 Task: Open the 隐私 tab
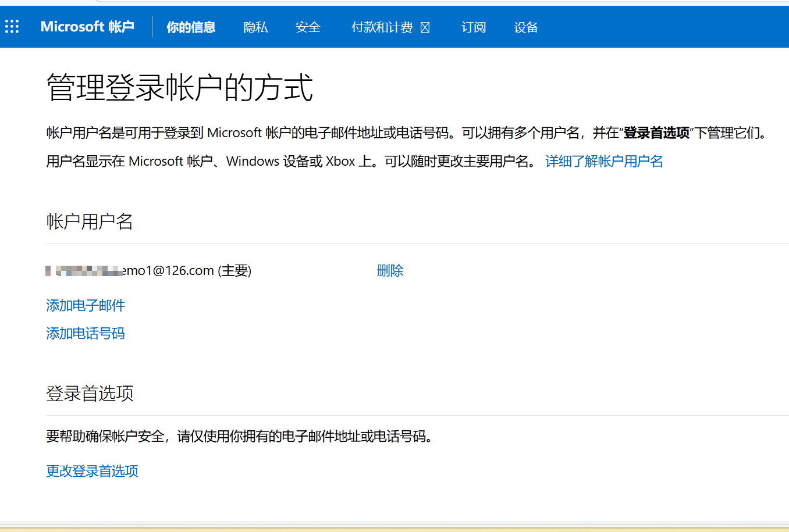pyautogui.click(x=255, y=27)
